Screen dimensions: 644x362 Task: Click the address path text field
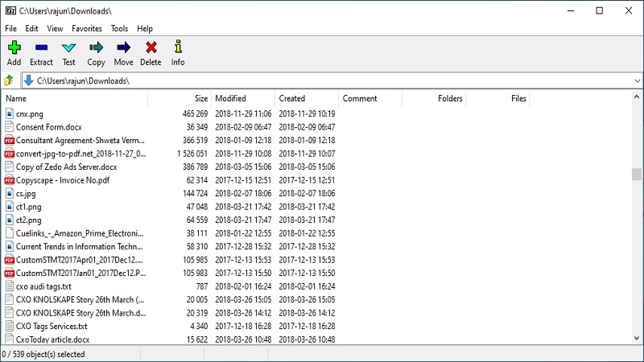click(x=332, y=81)
